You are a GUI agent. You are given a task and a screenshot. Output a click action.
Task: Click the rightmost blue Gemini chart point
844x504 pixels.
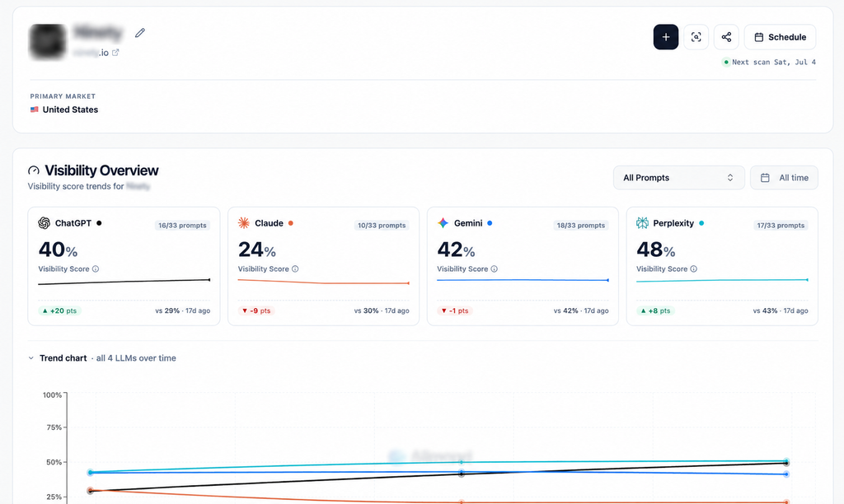tap(786, 474)
